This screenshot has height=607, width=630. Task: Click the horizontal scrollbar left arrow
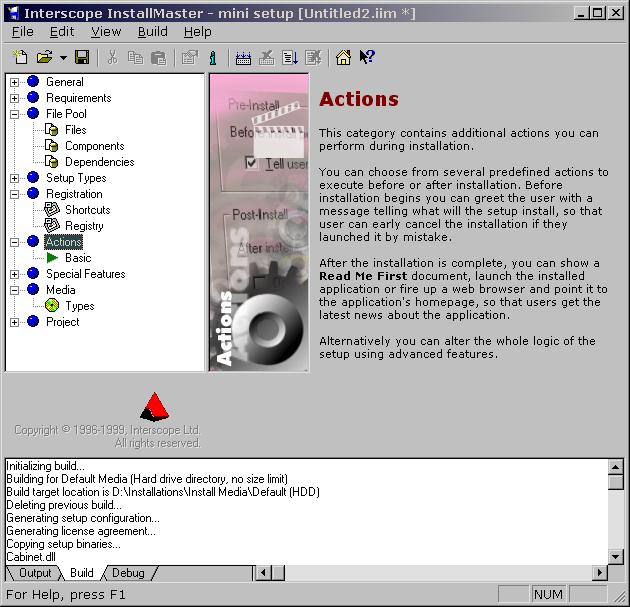pyautogui.click(x=263, y=573)
